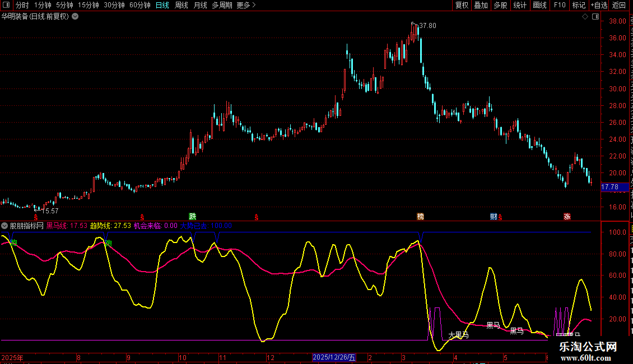The height and width of the screenshot is (364, 633).
Task: Select the 1分钟 period
Action: 43,5
